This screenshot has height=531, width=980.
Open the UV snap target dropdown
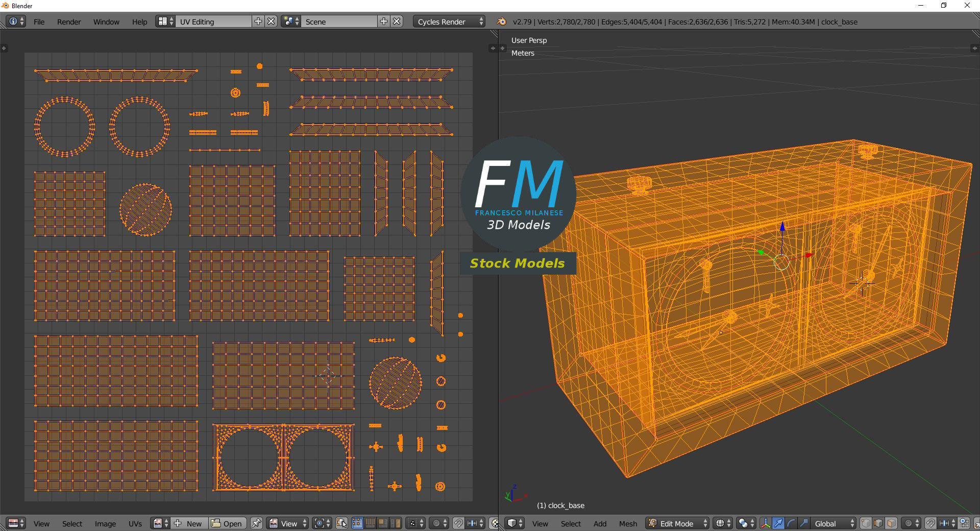point(476,523)
